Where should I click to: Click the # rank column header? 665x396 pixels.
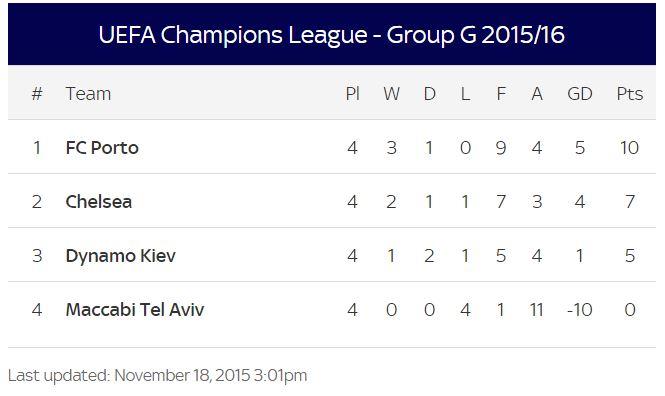pos(37,94)
